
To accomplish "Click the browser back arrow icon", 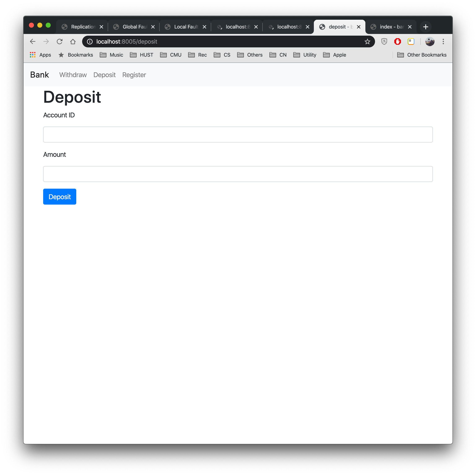I will coord(34,41).
